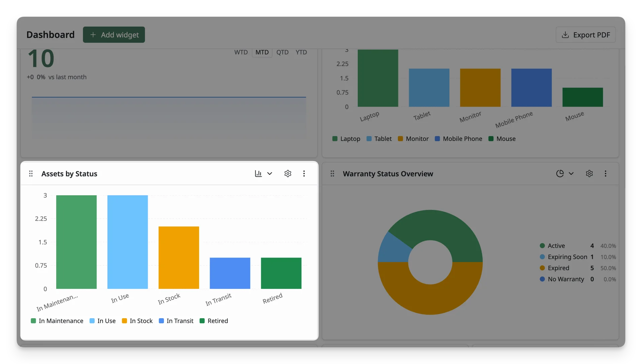Click the 'vs last month' comparison text
This screenshot has width=642, height=364.
click(67, 77)
